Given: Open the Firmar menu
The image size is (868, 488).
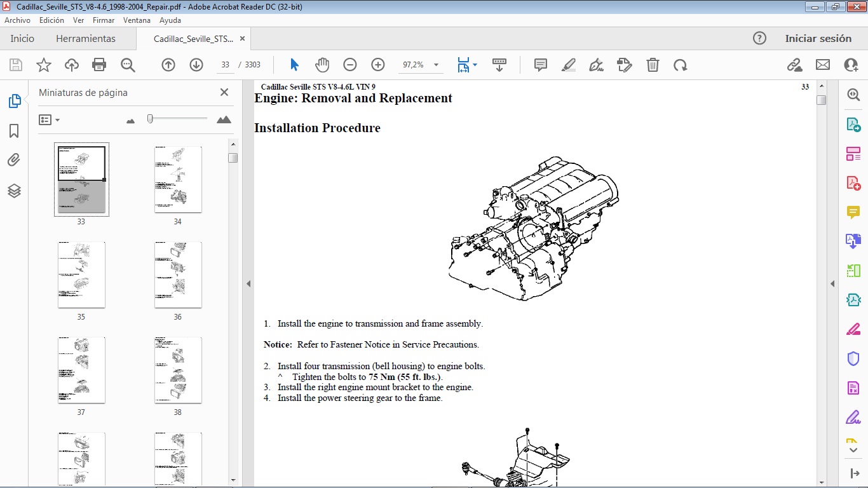Looking at the screenshot, I should (x=104, y=20).
